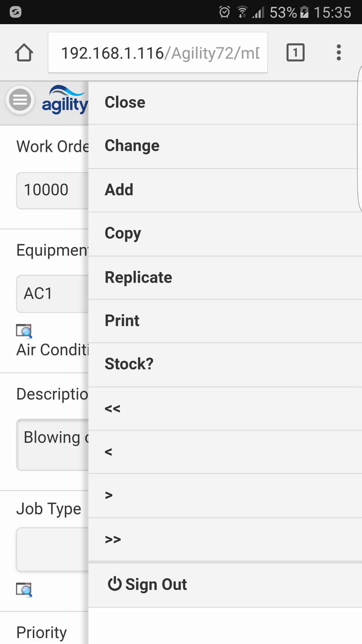Jump to first record with <<

(x=112, y=409)
